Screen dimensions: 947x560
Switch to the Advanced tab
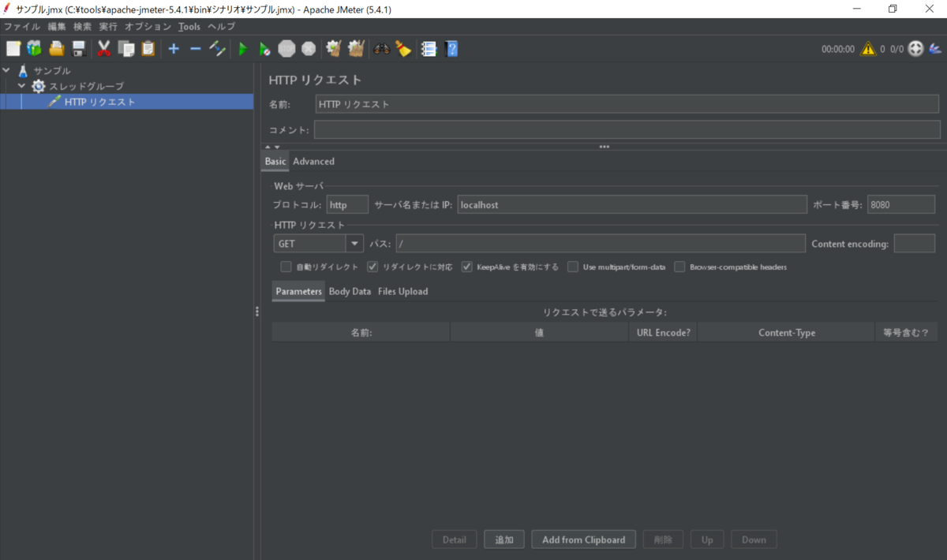[x=313, y=161]
